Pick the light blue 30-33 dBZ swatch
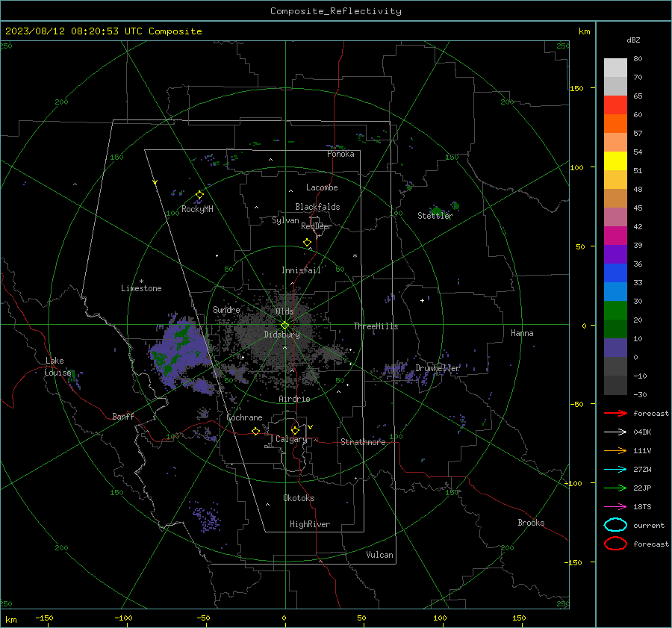672x628 pixels. (615, 291)
